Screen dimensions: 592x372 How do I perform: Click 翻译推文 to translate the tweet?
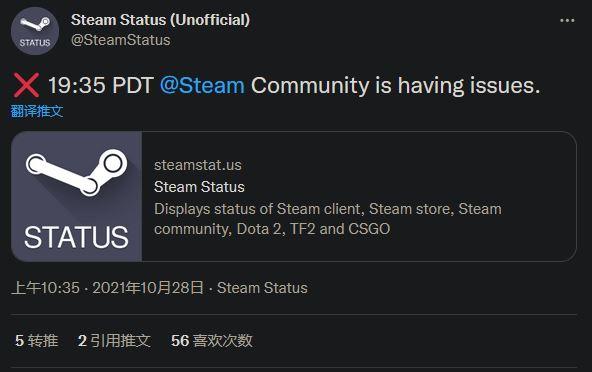[x=37, y=111]
